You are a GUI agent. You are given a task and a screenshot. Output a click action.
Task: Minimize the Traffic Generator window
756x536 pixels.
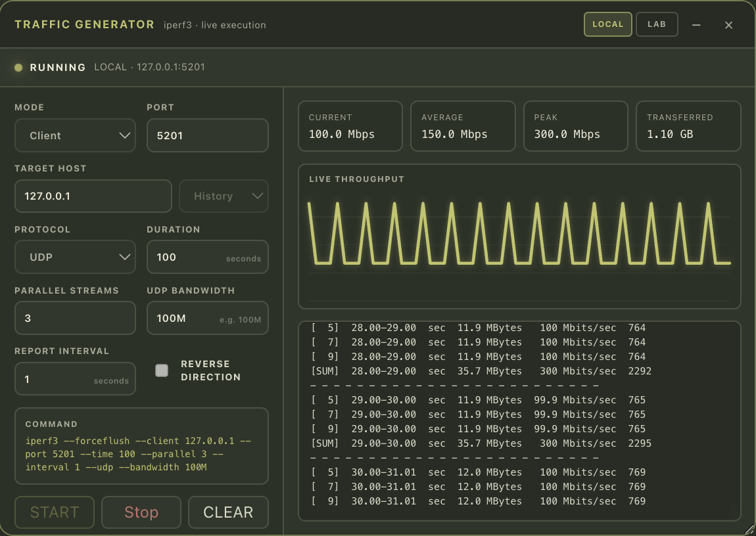[x=696, y=25]
